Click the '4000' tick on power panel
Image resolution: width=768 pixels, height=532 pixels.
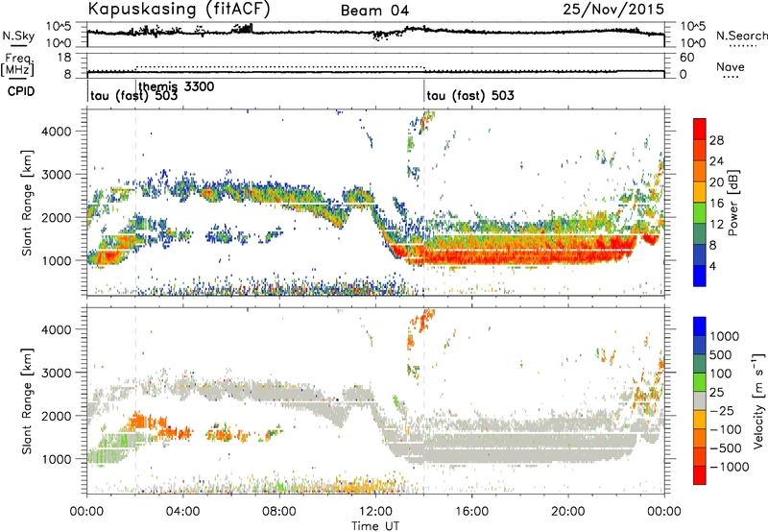point(56,132)
